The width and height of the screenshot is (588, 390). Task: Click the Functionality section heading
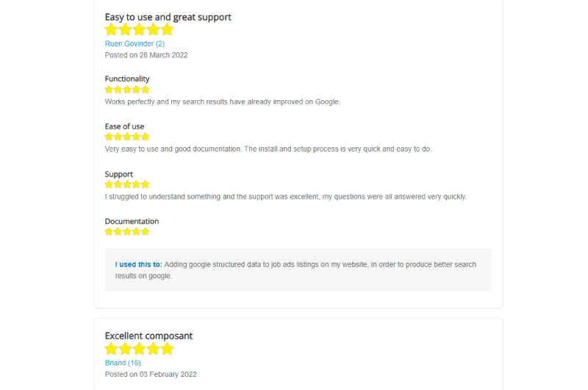127,79
